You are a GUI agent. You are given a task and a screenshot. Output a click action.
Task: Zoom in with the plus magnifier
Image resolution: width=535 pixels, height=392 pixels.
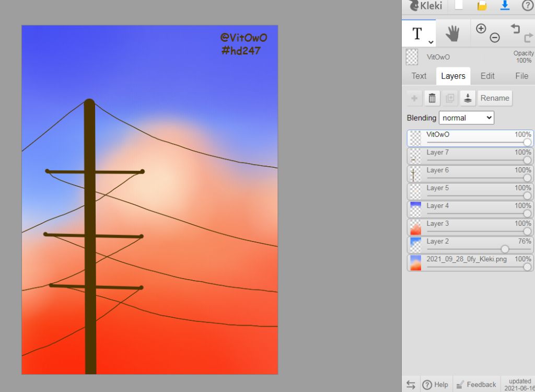pos(481,29)
